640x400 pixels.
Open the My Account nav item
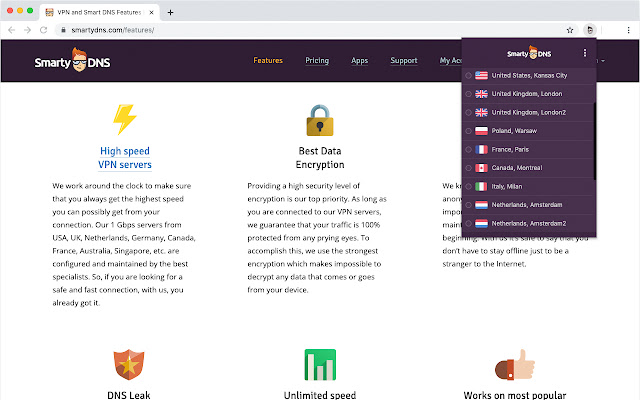[x=451, y=60]
